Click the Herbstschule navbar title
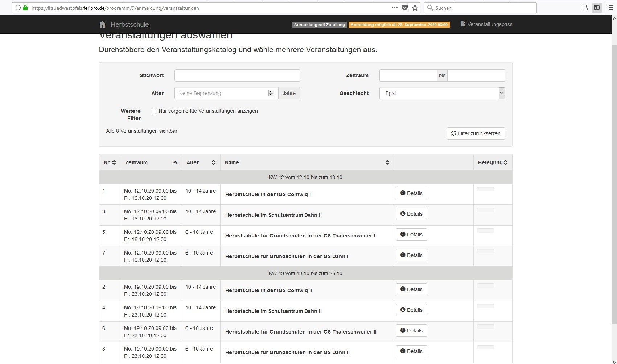The height and width of the screenshot is (364, 617). pyautogui.click(x=129, y=25)
